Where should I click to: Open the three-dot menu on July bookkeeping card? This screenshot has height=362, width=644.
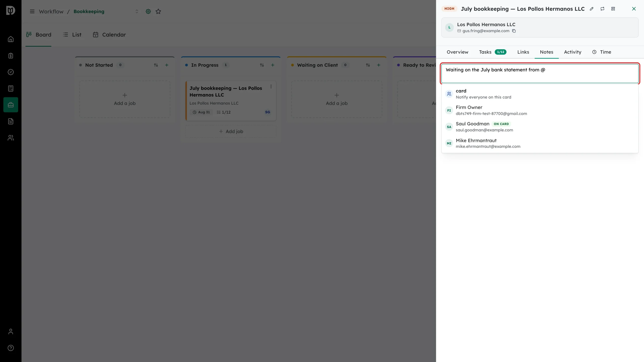[271, 86]
